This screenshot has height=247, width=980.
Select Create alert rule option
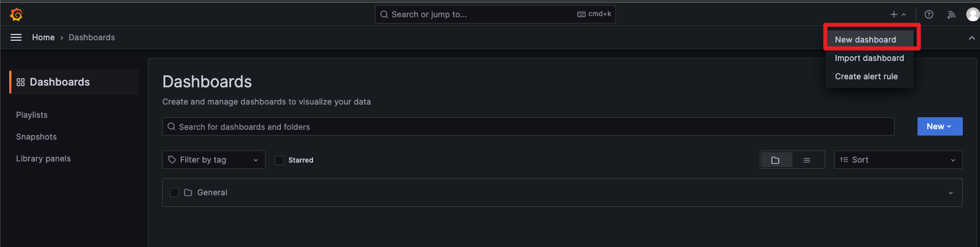click(x=866, y=76)
